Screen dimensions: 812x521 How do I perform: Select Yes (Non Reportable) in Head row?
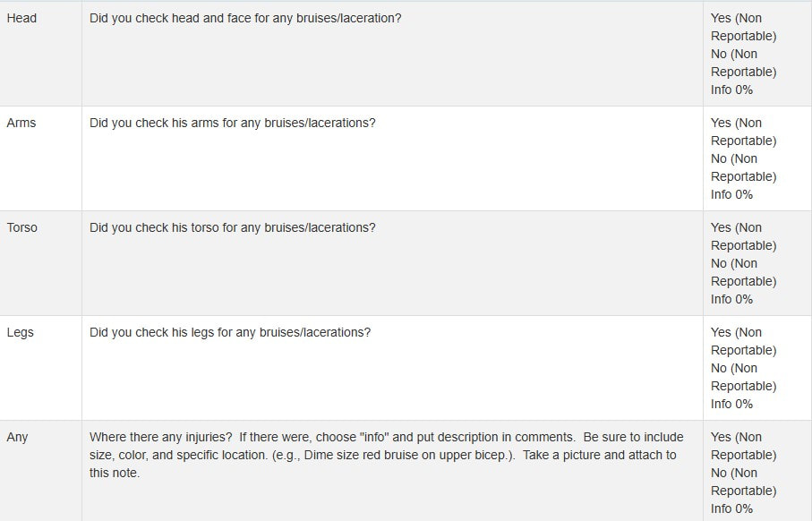(x=743, y=27)
